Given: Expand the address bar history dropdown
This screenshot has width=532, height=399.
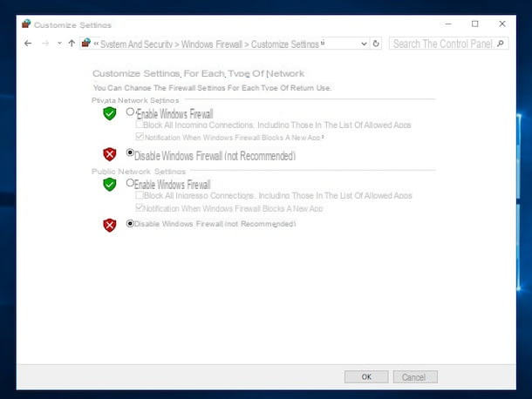Looking at the screenshot, I should 364,44.
